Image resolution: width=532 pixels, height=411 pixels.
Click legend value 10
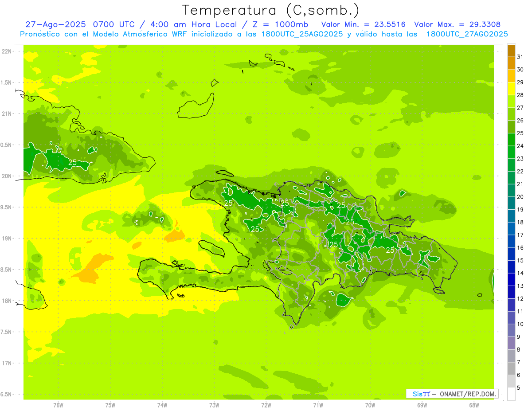pos(520,324)
